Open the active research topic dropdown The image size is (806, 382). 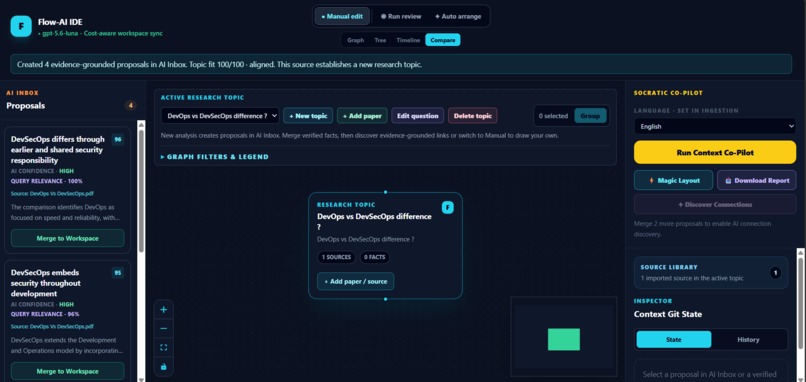220,116
